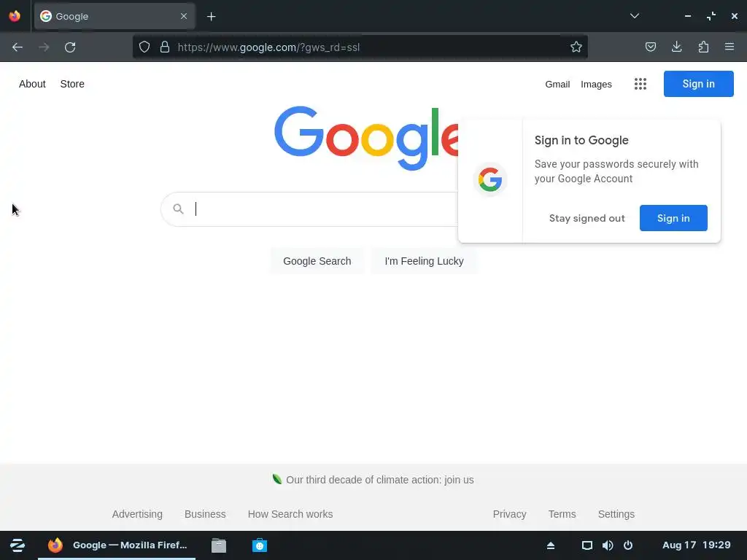Click the display tray icon
Screen dimensions: 747x560
(587, 545)
